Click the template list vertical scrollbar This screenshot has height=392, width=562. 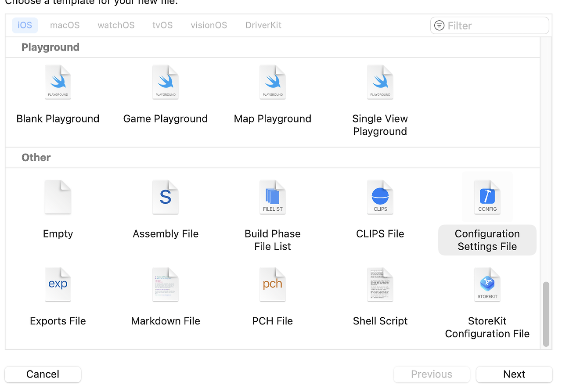546,314
